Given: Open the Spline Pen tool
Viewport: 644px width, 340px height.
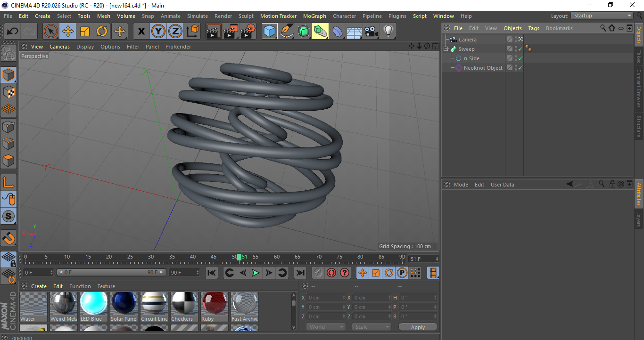Looking at the screenshot, I should 287,32.
